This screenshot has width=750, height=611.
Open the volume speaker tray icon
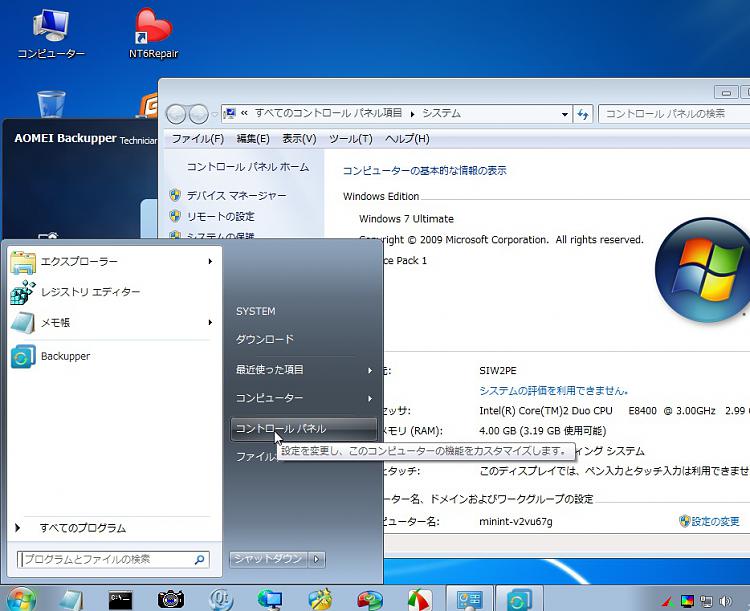point(725,600)
